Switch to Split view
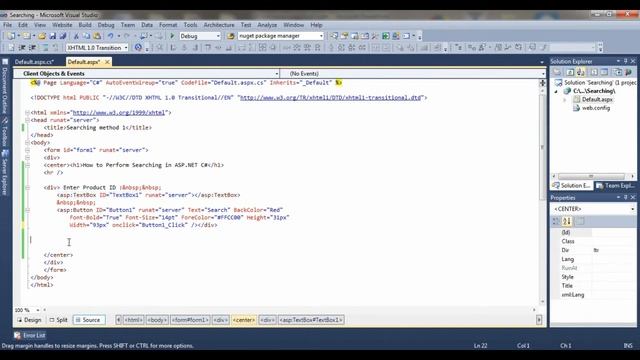Screen dimensions: 640x360 [58, 320]
